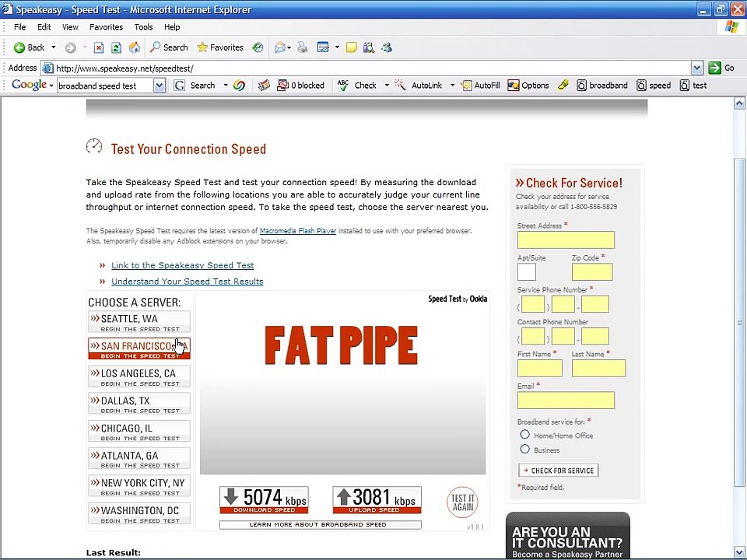Click the Forward arrow icon

pos(70,47)
